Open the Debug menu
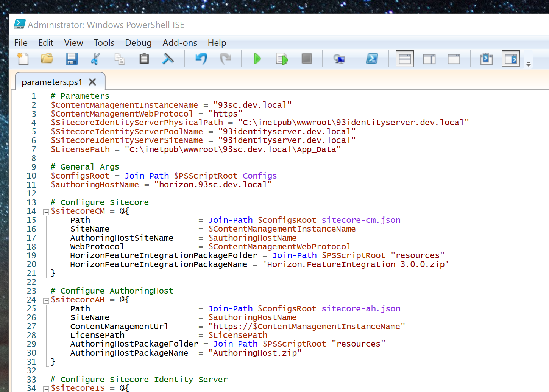The image size is (549, 392). click(x=138, y=43)
